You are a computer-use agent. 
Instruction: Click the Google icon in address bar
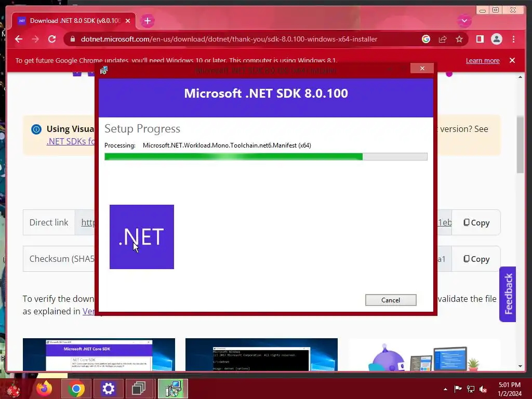426,39
